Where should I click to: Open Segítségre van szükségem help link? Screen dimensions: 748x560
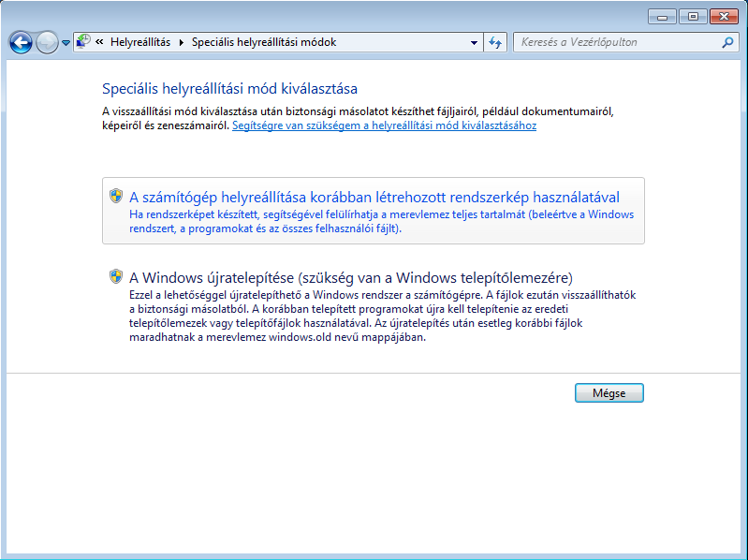tap(384, 125)
